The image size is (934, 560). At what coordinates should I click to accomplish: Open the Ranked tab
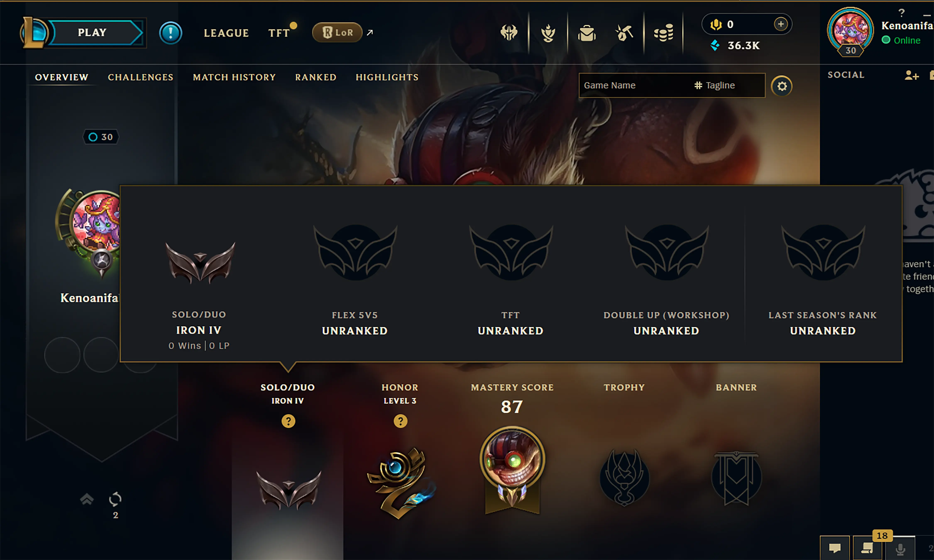316,77
